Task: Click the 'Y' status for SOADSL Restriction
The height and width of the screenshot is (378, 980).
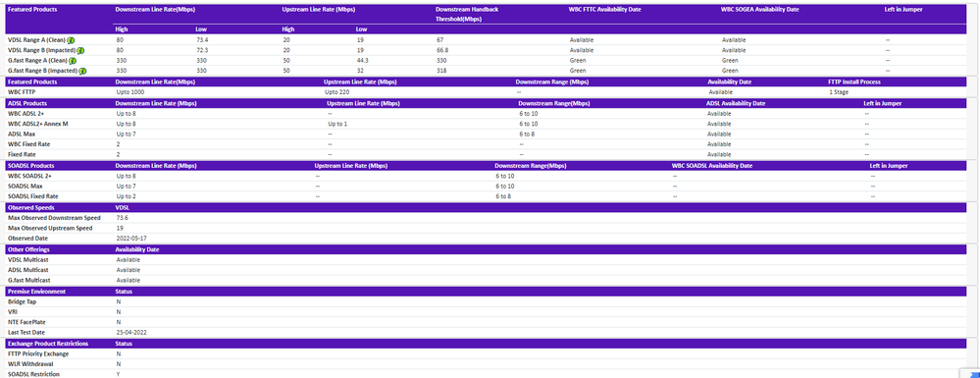Action: (x=118, y=374)
